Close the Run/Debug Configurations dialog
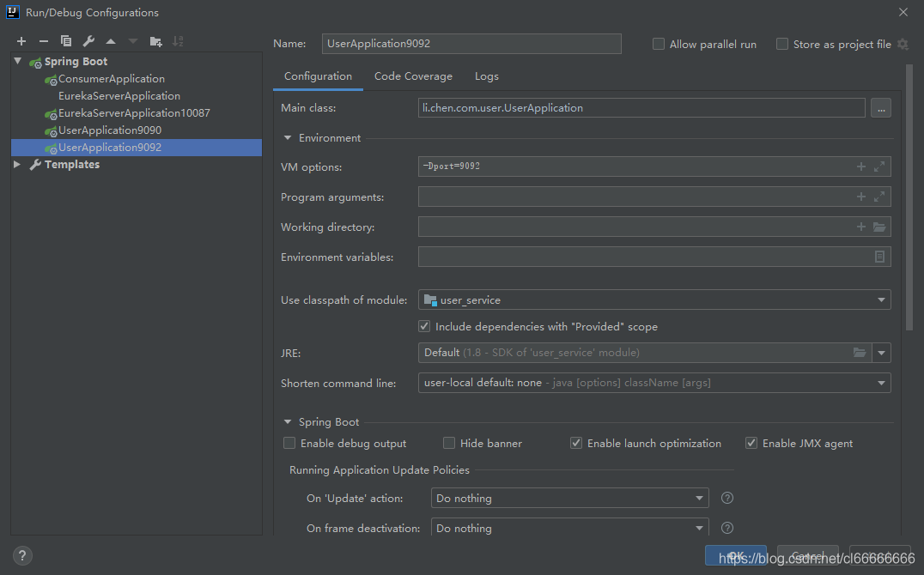924x575 pixels. click(903, 12)
